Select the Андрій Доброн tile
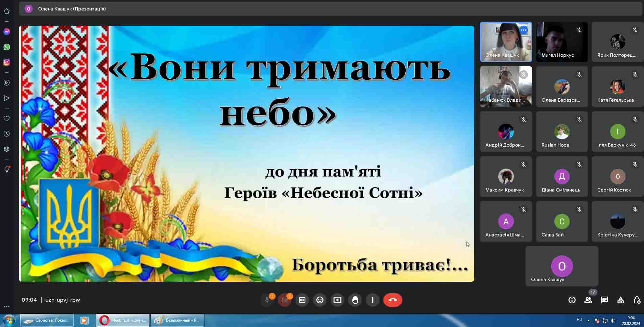The height and width of the screenshot is (327, 644). (506, 132)
